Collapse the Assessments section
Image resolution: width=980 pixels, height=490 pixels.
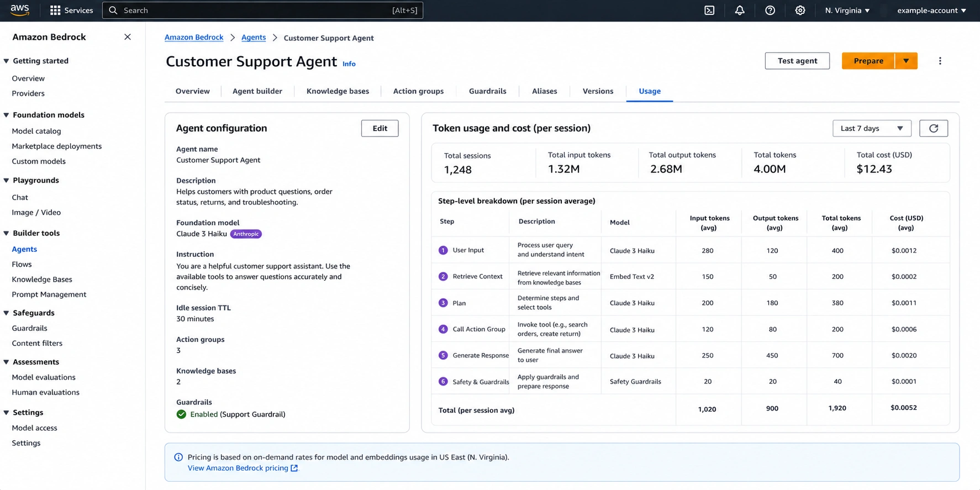[x=6, y=362]
